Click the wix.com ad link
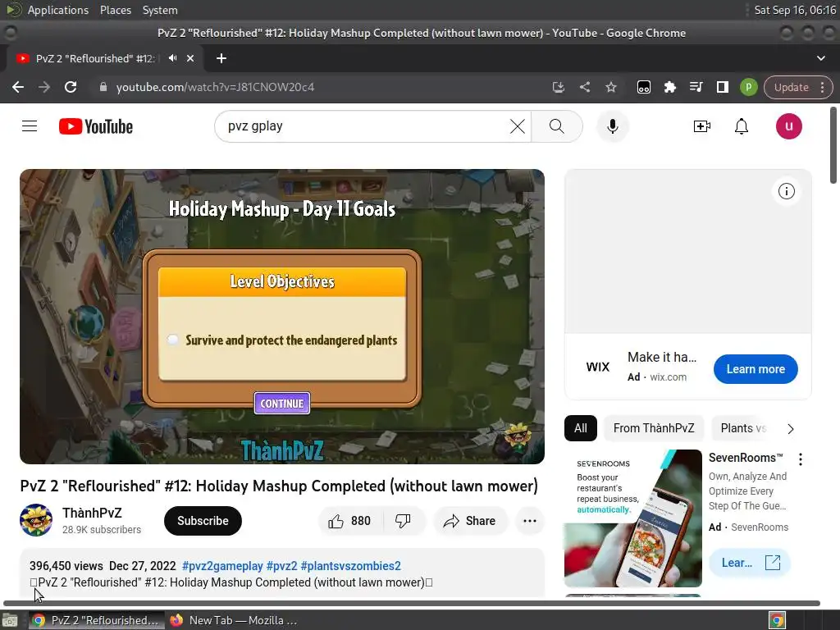Image resolution: width=840 pixels, height=630 pixels. pos(668,377)
